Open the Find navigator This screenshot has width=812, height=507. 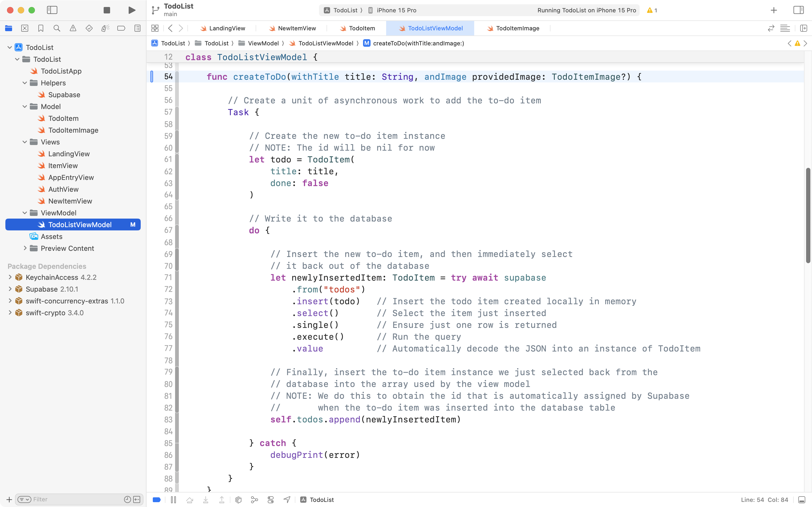[x=57, y=28]
